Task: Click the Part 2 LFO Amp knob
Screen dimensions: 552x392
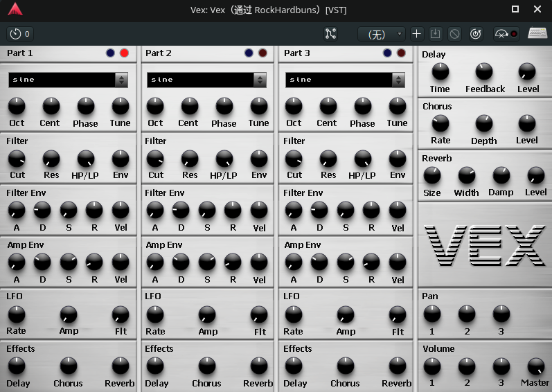Action: (x=207, y=314)
